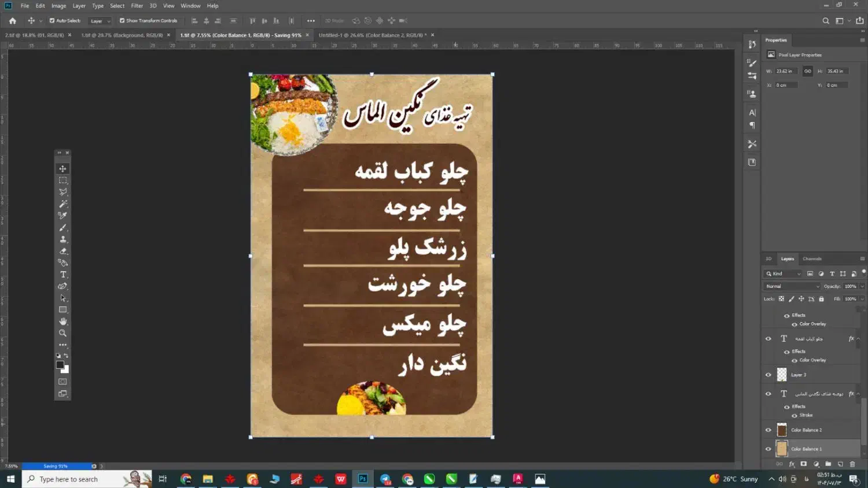Select the Magic Wand tool
The image size is (868, 488).
[x=62, y=204]
